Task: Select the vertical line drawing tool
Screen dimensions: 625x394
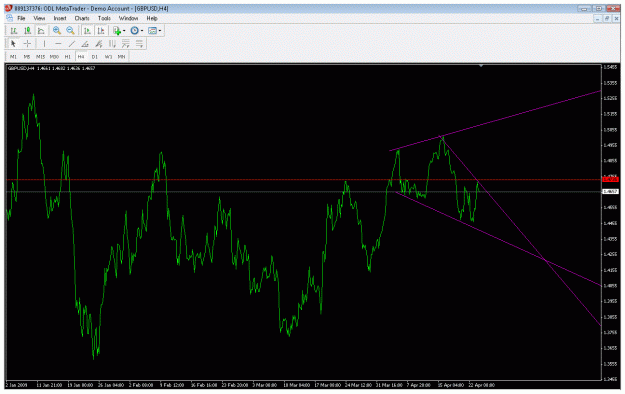Action: click(44, 43)
